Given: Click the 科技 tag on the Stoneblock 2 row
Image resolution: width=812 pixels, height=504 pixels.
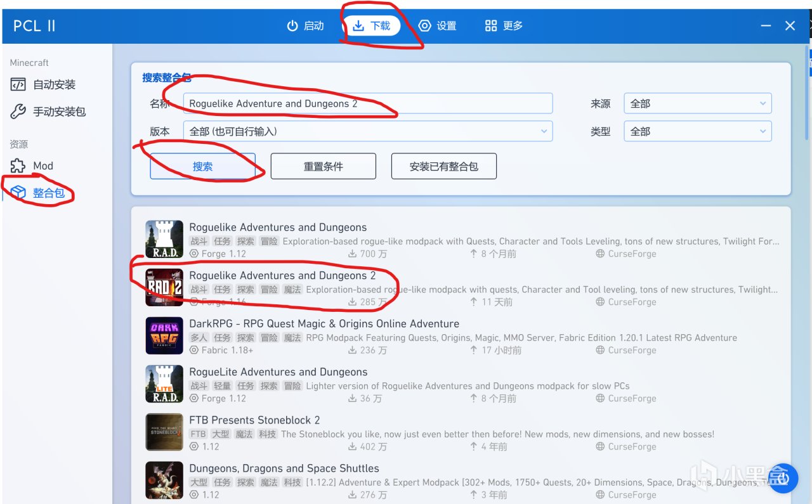Looking at the screenshot, I should tap(268, 434).
